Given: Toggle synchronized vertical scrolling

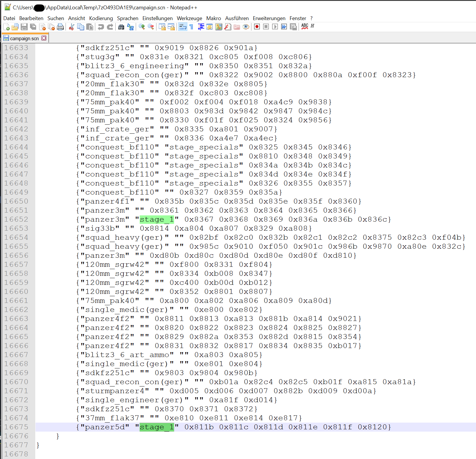Looking at the screenshot, I should [162, 27].
